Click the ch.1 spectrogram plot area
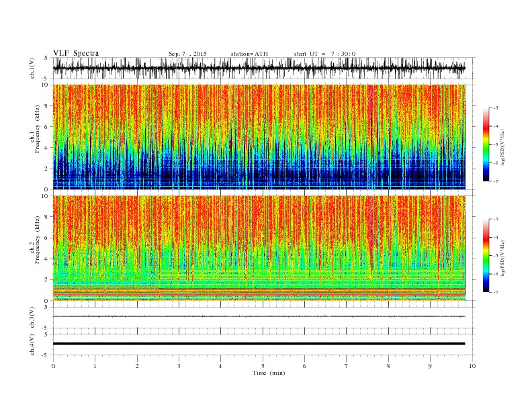Image resolution: width=532 pixels, height=411 pixels. tap(259, 137)
